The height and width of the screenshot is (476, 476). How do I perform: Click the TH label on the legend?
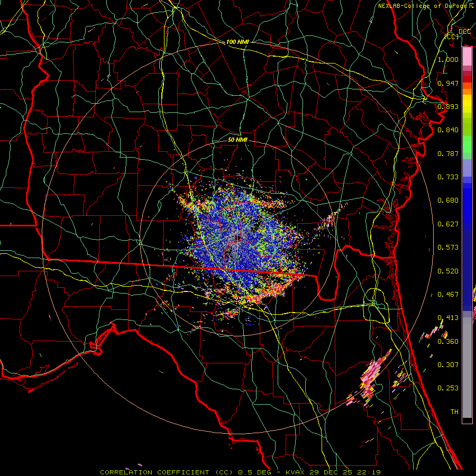[454, 411]
